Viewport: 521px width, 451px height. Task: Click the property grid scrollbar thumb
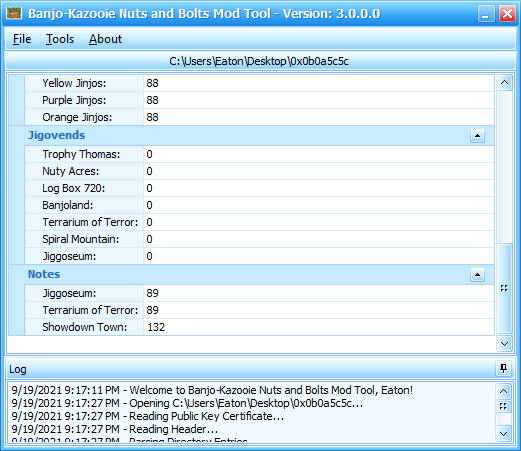pyautogui.click(x=504, y=288)
